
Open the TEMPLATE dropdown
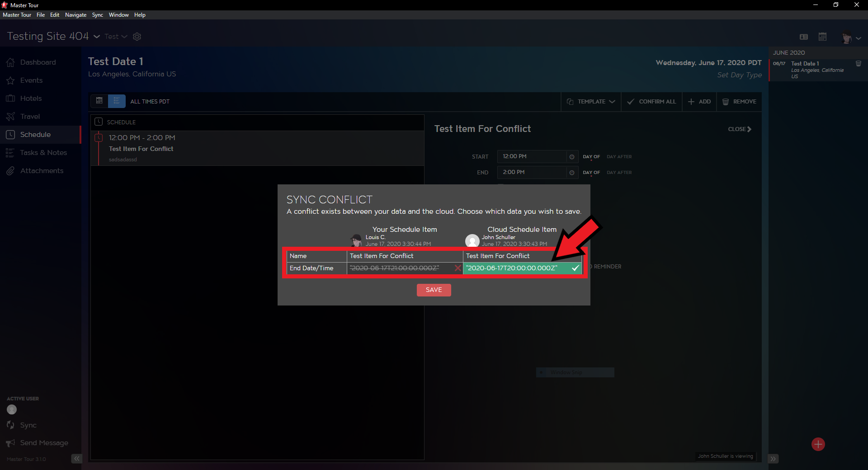click(x=591, y=102)
